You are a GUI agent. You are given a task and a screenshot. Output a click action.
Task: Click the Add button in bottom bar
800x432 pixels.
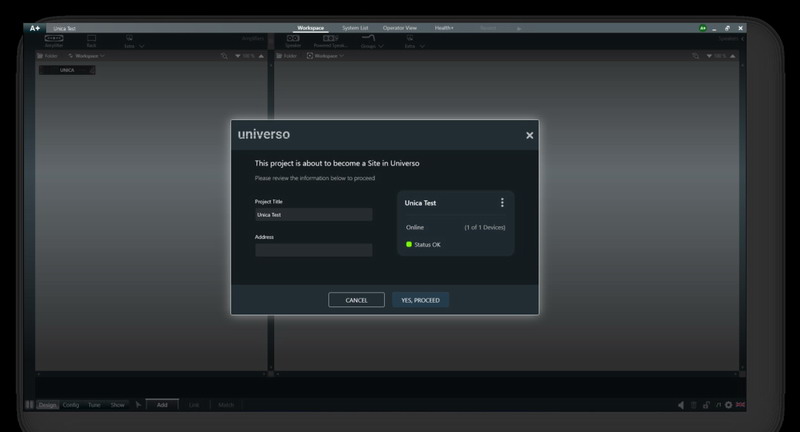[162, 405]
